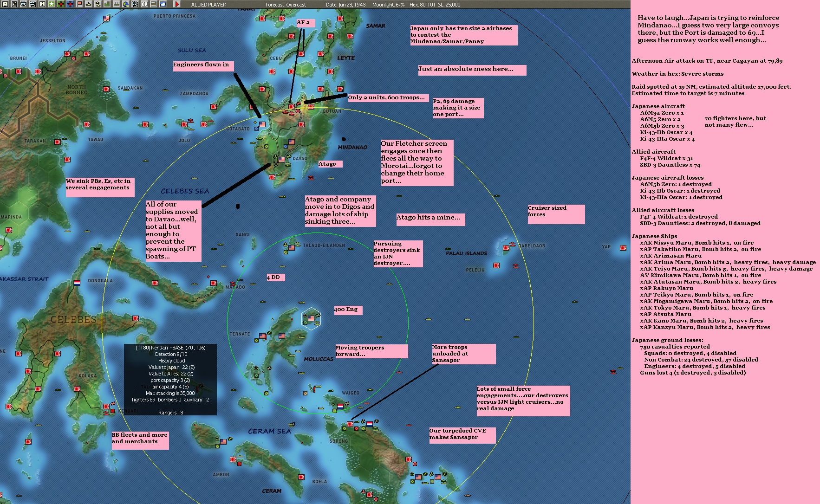The image size is (820, 504).
Task: Click the grey ships in port icon
Action: (117, 4)
